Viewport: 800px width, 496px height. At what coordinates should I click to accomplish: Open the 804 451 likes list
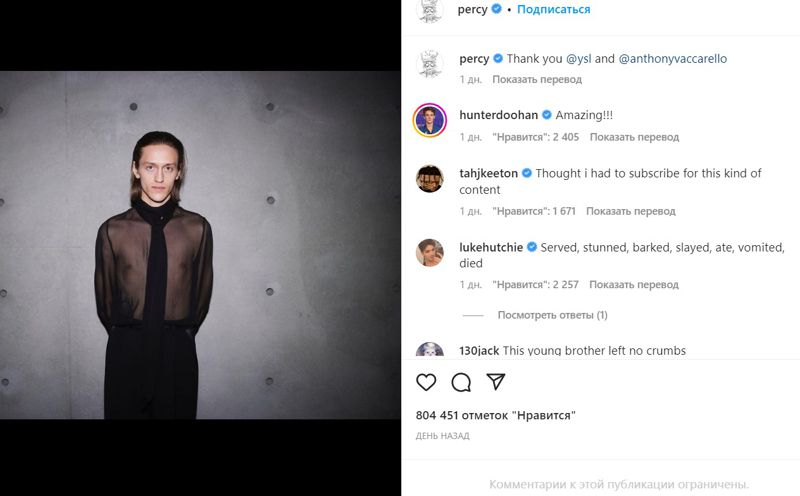coord(495,415)
